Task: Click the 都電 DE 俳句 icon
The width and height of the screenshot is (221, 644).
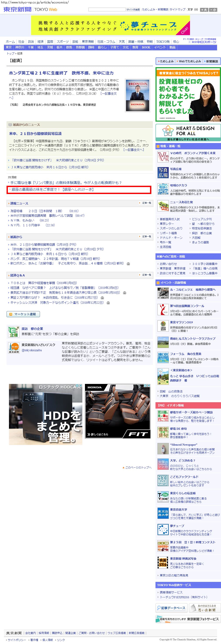Action: [x=163, y=432]
